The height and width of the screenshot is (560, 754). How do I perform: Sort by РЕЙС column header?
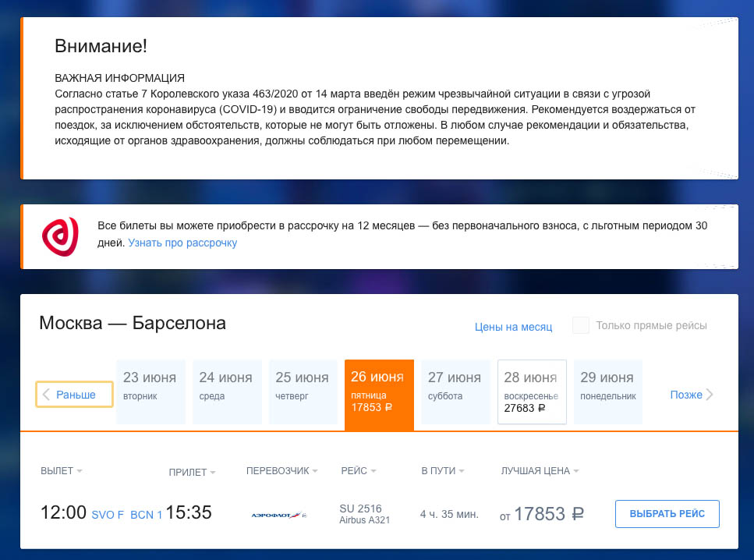pyautogui.click(x=358, y=471)
